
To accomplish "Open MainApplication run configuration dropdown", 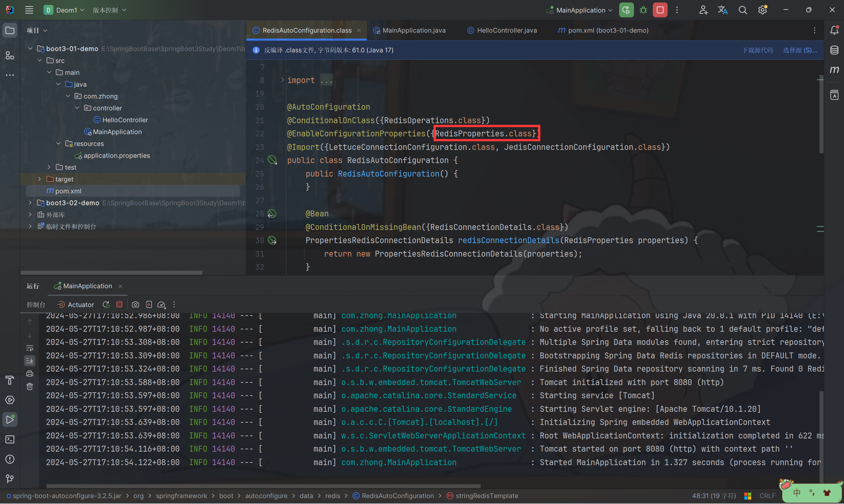I will pos(579,10).
